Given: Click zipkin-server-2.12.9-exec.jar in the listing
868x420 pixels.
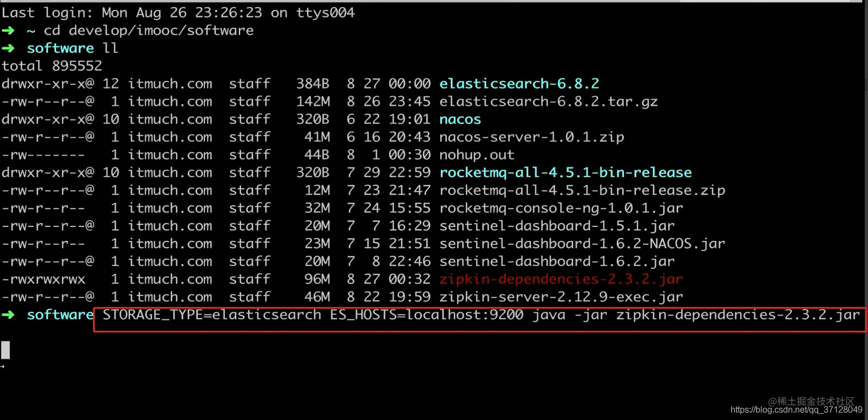Looking at the screenshot, I should [x=561, y=297].
